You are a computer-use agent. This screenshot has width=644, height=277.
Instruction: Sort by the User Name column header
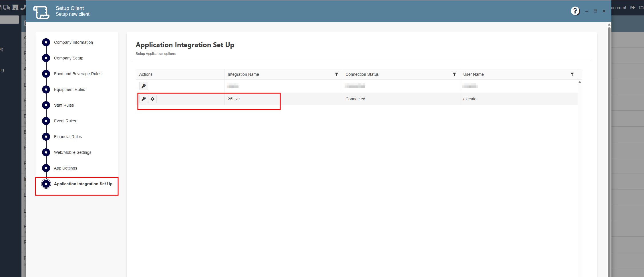(x=474, y=74)
